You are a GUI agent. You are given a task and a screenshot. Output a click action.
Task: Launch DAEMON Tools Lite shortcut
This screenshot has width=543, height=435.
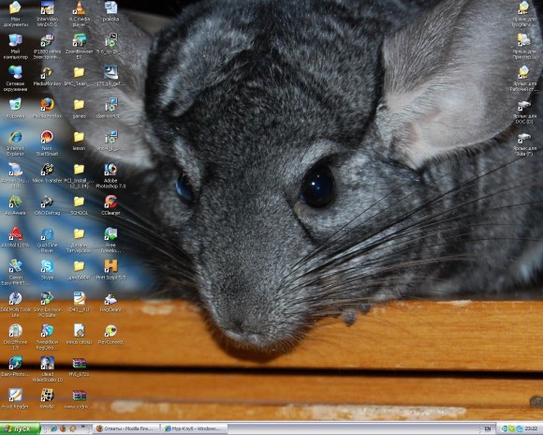click(x=15, y=304)
